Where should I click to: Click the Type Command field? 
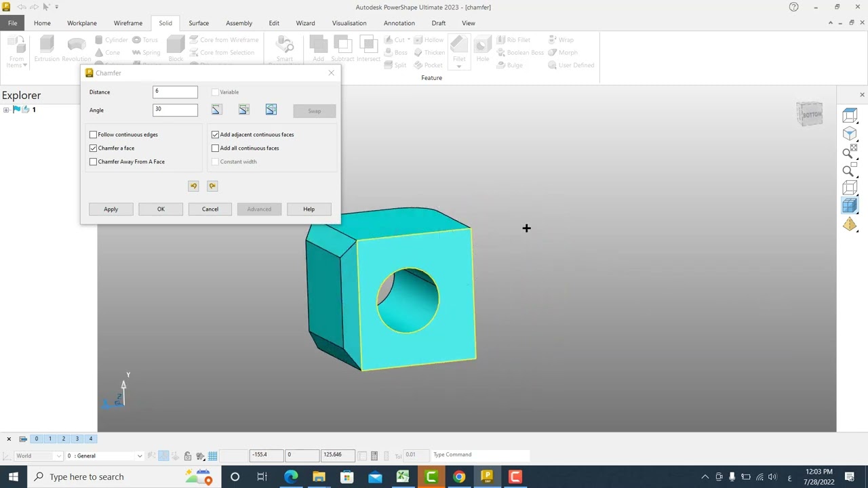(x=479, y=455)
